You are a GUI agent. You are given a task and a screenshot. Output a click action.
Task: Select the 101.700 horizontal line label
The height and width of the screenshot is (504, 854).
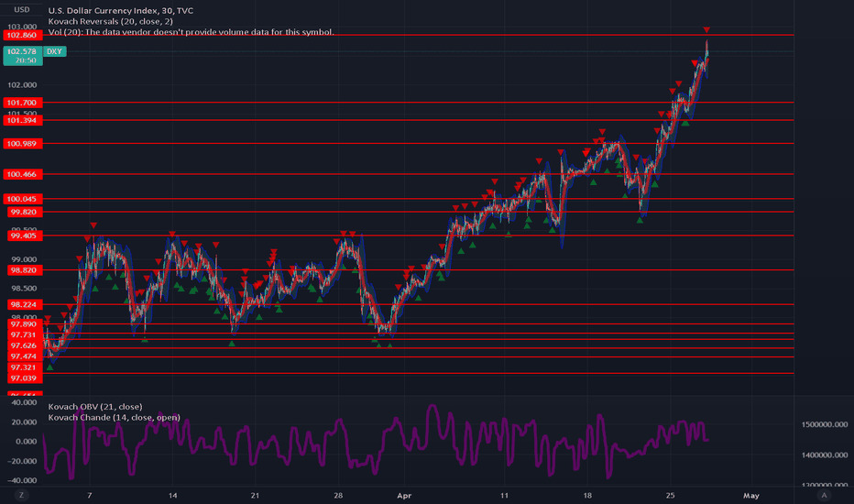(x=22, y=103)
